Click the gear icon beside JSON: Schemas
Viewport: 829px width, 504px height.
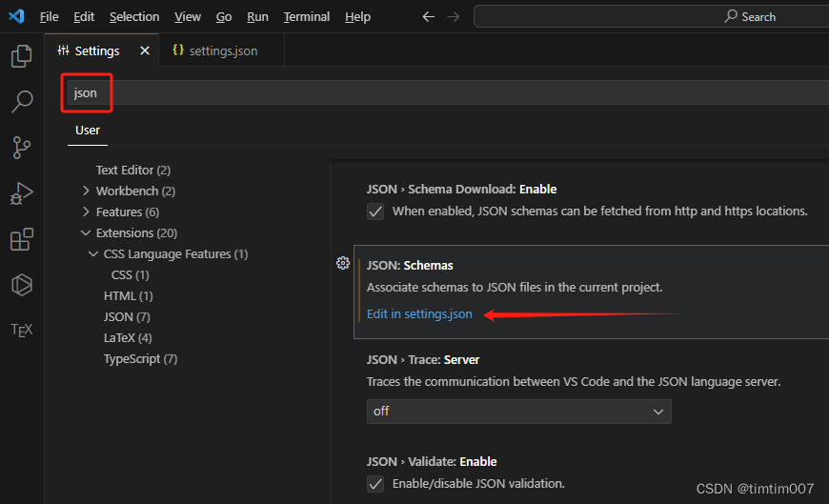tap(343, 263)
